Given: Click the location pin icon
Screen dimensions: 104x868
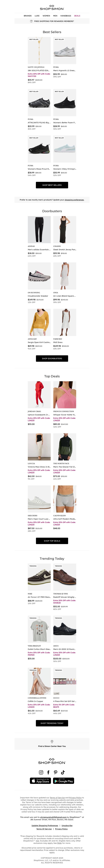Looking at the screenshot, I should (52, 742).
